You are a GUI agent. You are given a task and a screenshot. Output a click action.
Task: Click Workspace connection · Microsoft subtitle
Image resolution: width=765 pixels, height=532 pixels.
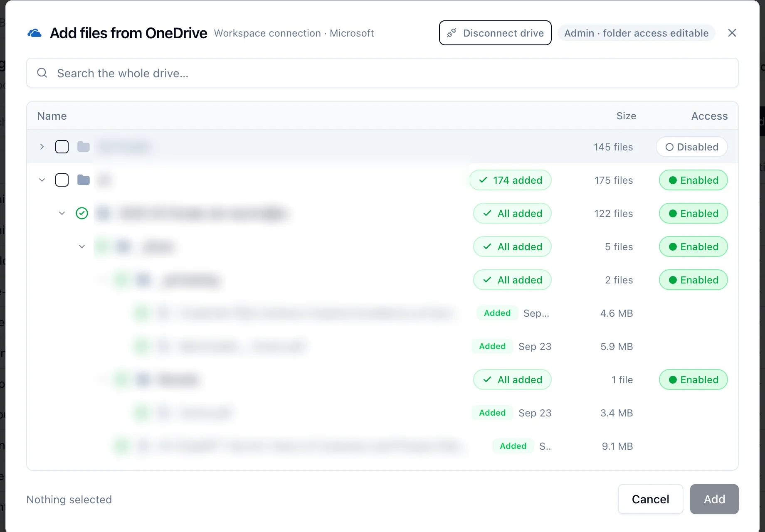[294, 33]
